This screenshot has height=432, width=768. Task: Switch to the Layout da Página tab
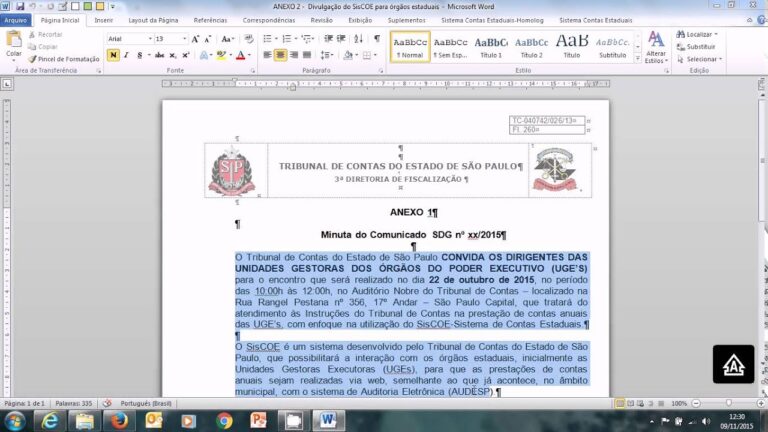[x=153, y=20]
